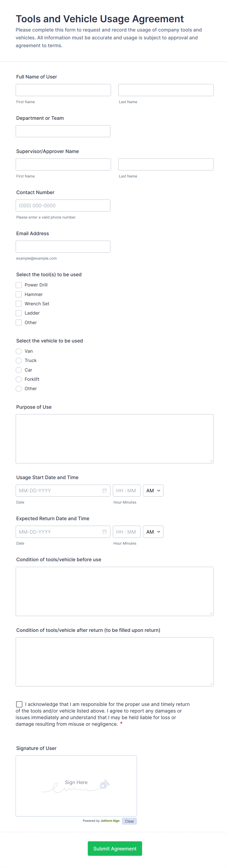Expand AM/PM dropdown for usage start time
227x868 pixels.
(153, 491)
